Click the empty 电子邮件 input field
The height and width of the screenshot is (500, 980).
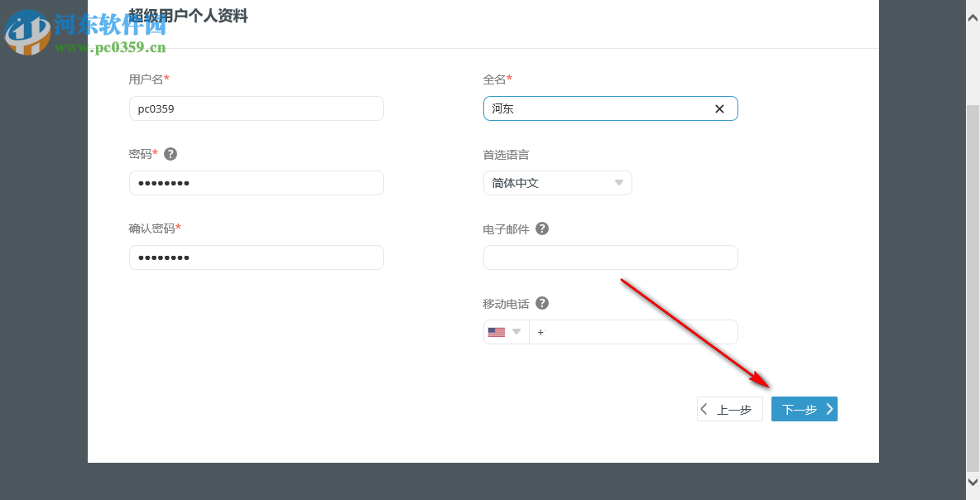click(x=610, y=257)
